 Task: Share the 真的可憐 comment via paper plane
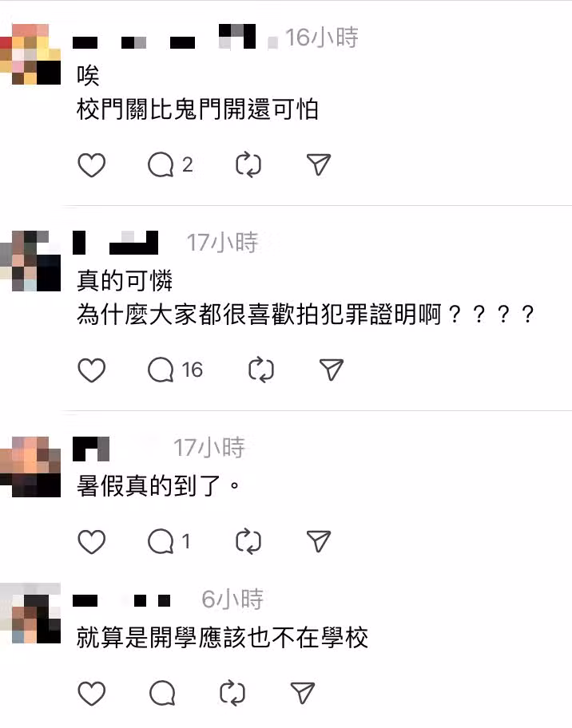332,370
